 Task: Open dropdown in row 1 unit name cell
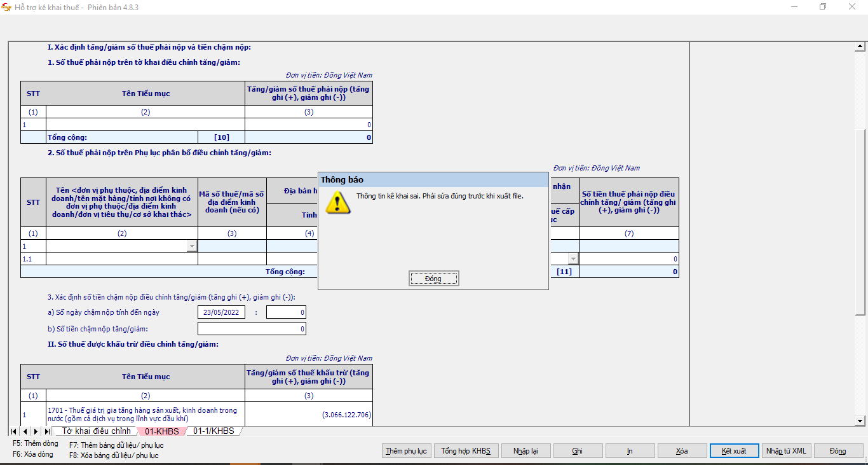coord(191,246)
